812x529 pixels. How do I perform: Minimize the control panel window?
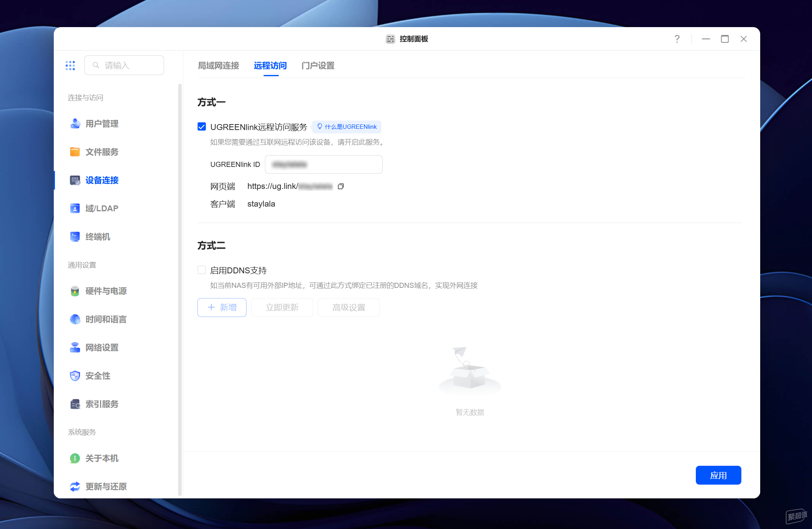706,39
